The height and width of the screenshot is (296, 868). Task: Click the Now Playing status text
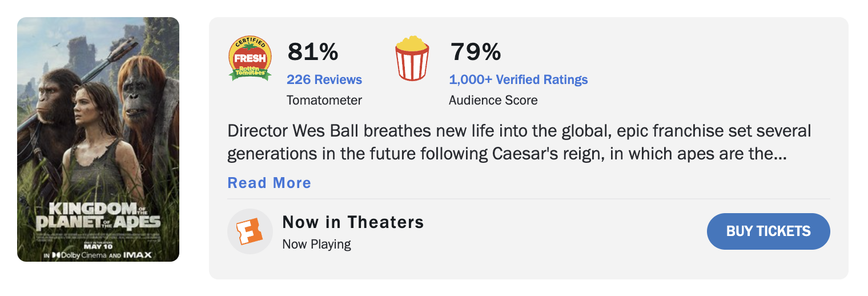(x=316, y=245)
